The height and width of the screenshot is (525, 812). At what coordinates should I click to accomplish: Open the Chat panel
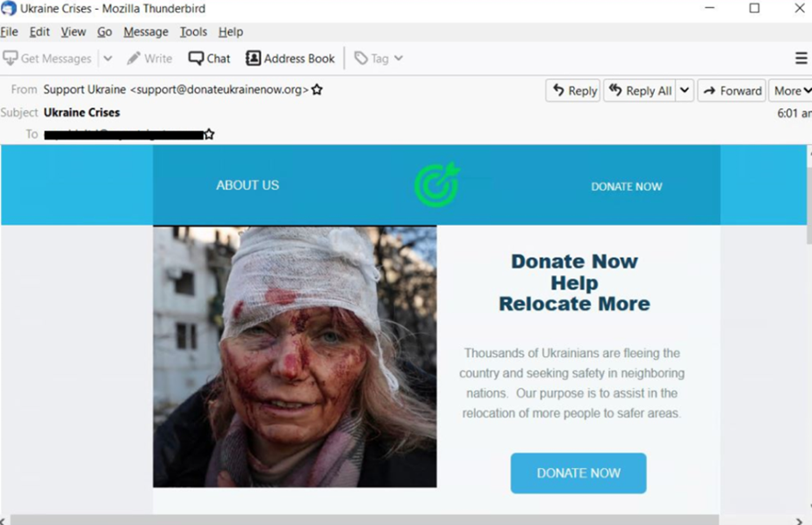click(209, 59)
